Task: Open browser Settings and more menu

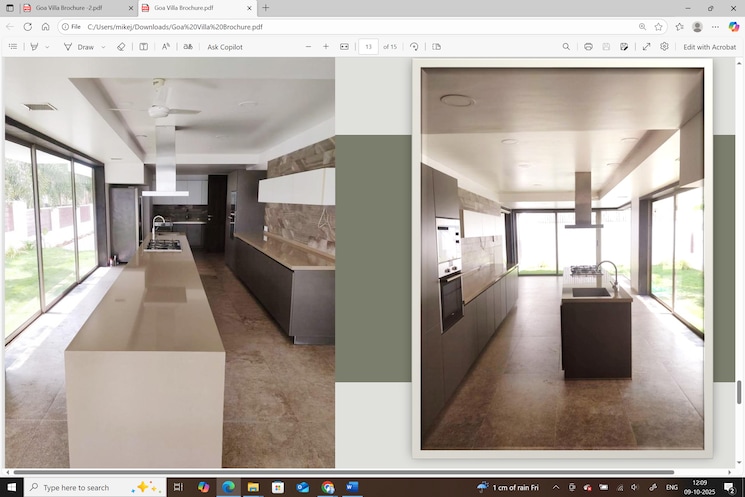Action: tap(714, 27)
